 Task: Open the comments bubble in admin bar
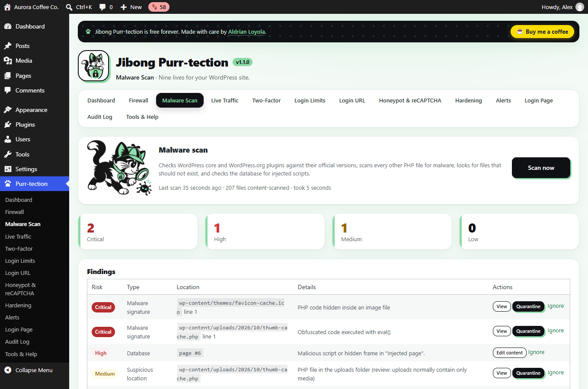click(x=102, y=7)
